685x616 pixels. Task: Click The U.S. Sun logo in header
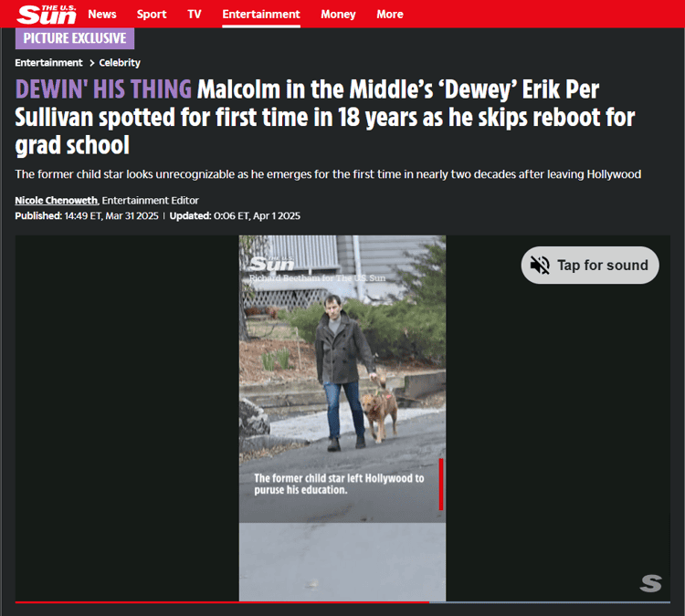47,14
